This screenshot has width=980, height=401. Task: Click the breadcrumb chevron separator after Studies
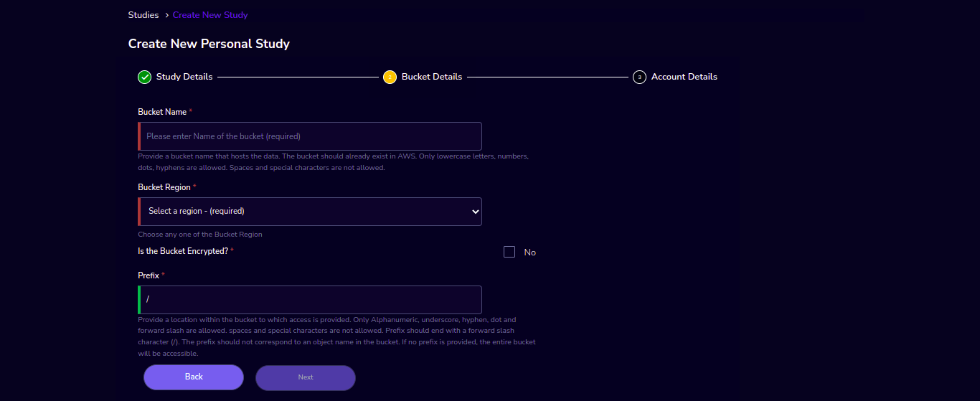(166, 15)
